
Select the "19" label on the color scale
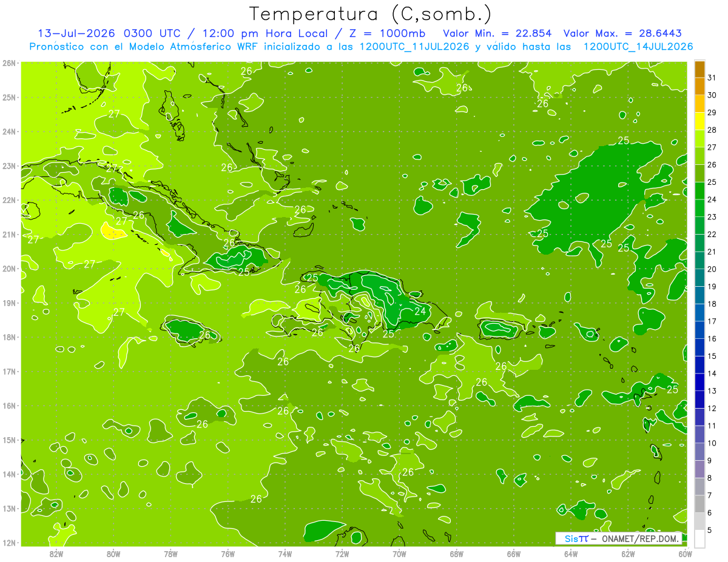[x=712, y=286]
